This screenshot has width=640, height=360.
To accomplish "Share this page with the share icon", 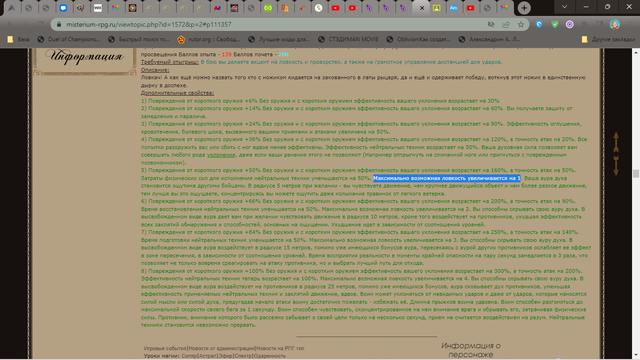I will (x=506, y=24).
